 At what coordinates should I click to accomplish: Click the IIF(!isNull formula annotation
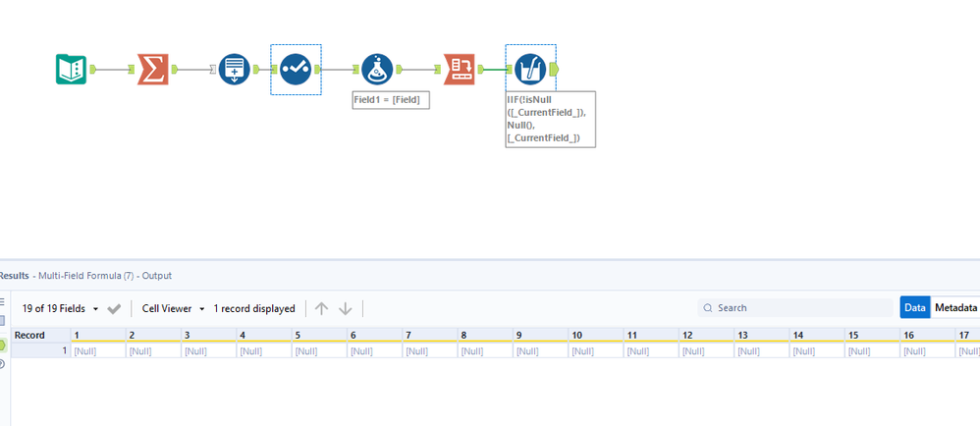551,120
